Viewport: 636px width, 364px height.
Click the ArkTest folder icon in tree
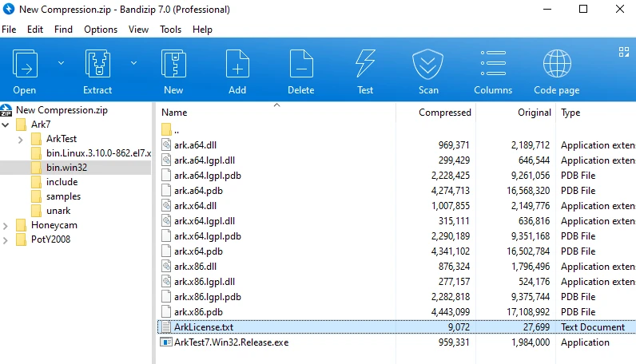pos(36,139)
